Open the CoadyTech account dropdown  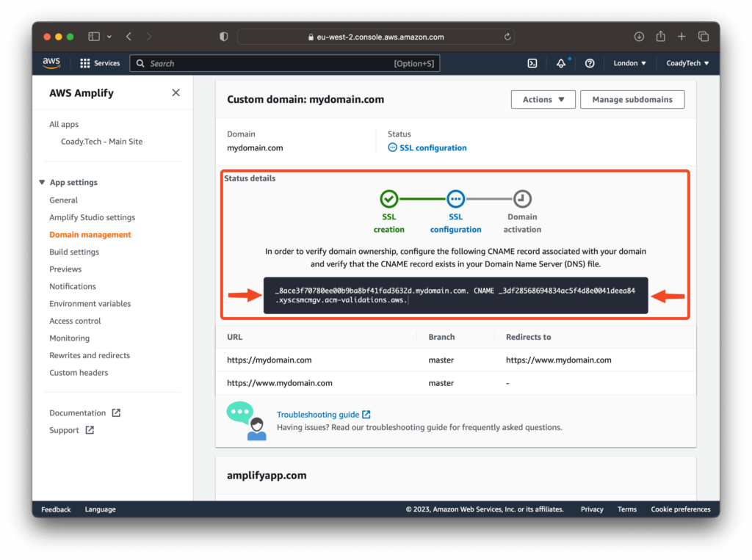(687, 63)
